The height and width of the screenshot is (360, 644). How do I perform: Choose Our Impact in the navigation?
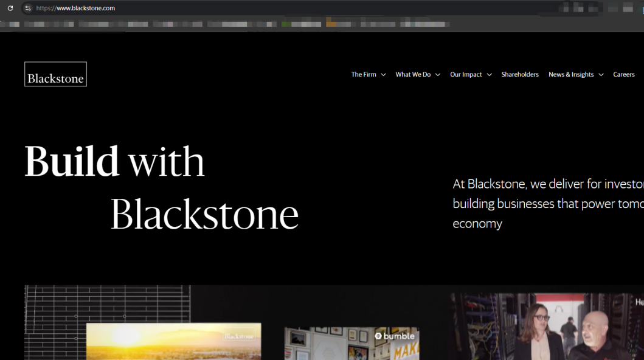tap(466, 74)
